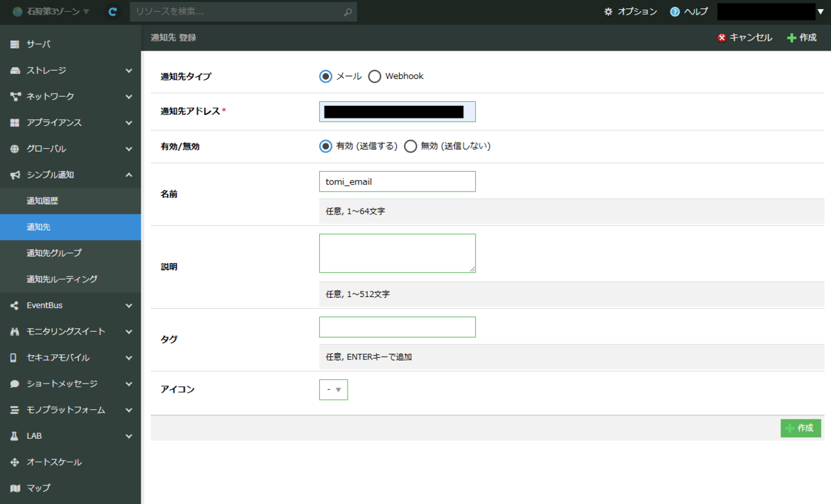
Task: Click the タグ input field
Action: (397, 327)
